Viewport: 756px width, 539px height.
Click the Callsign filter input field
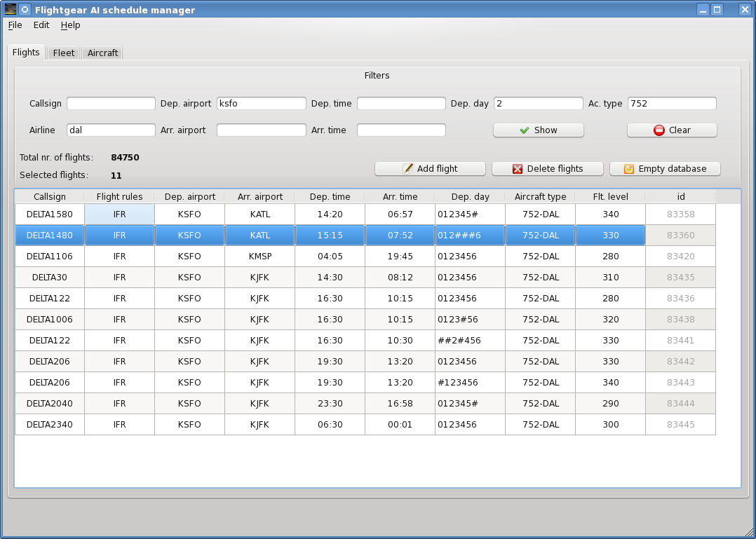tap(111, 104)
